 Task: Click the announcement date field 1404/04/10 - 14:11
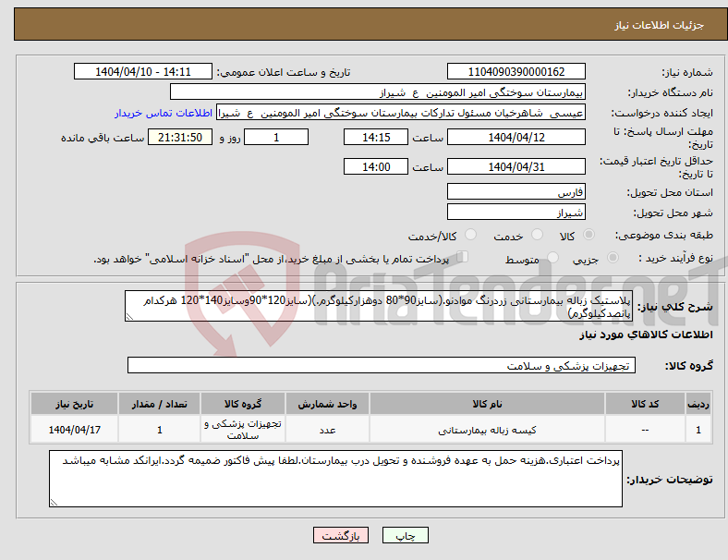(x=143, y=71)
